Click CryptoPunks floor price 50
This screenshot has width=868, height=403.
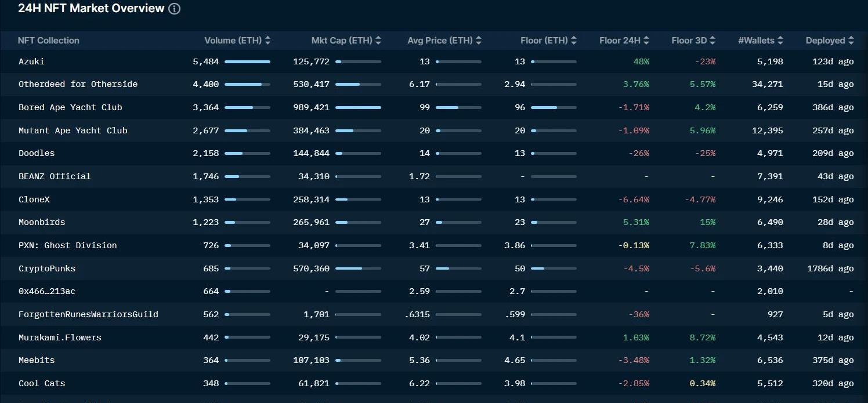[x=520, y=268]
